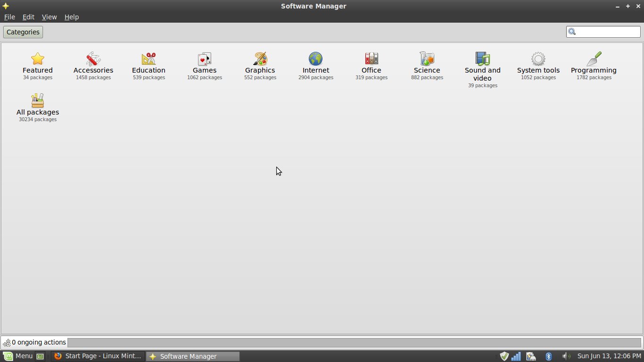The image size is (644, 362).
Task: Click the Software Manager title bar star icon
Action: (x=6, y=6)
